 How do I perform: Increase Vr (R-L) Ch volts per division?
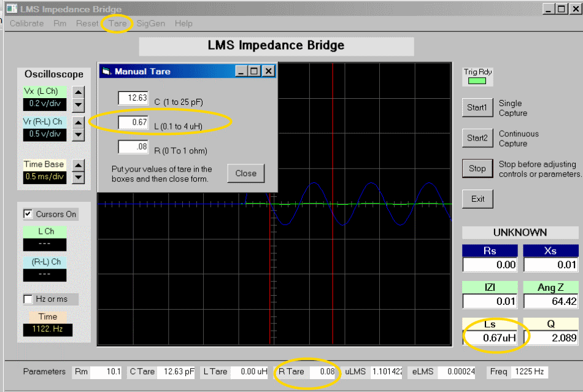(78, 122)
